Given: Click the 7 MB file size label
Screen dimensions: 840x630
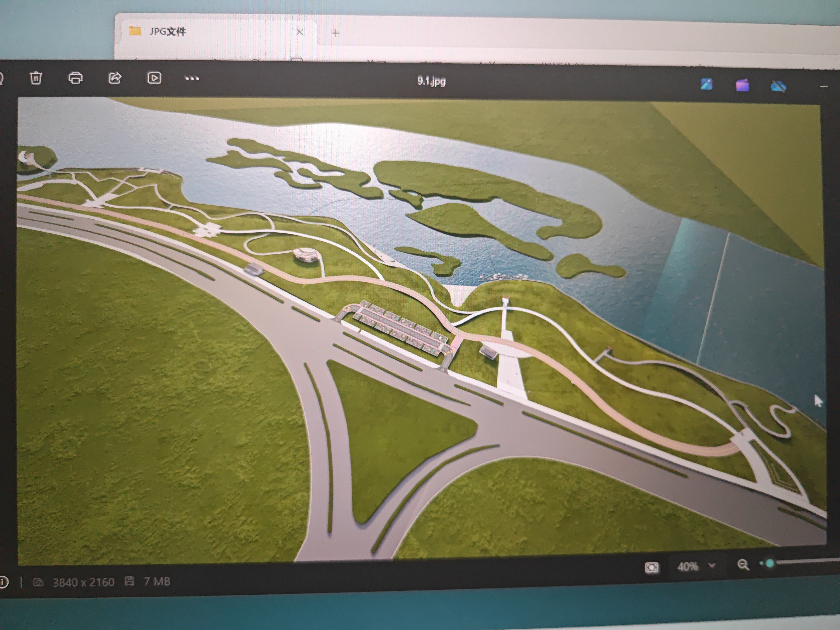Looking at the screenshot, I should pos(156,581).
